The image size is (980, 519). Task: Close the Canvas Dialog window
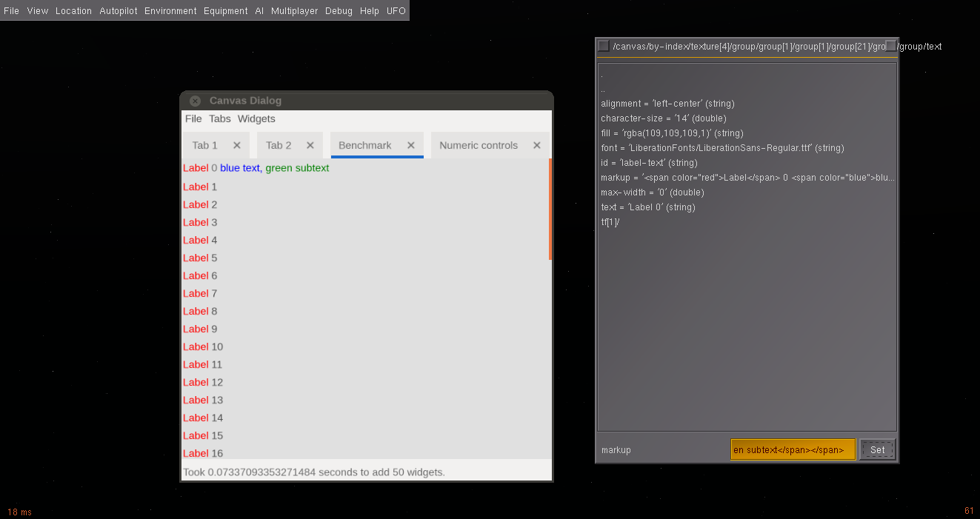point(195,101)
